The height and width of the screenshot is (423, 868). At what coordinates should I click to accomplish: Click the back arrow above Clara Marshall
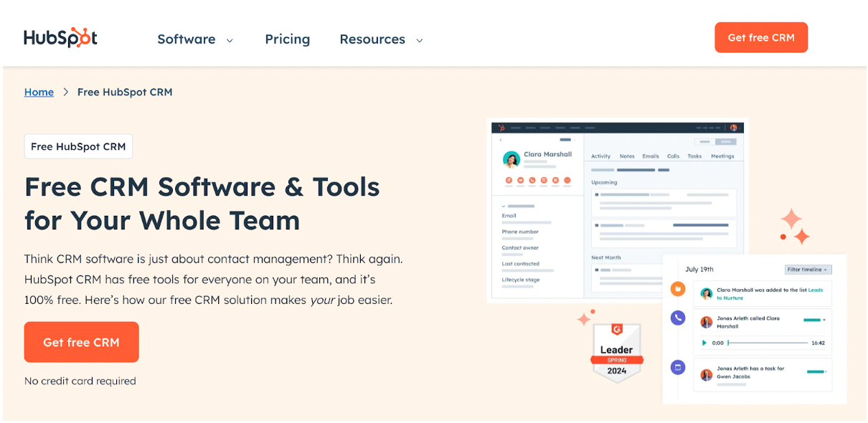click(501, 140)
